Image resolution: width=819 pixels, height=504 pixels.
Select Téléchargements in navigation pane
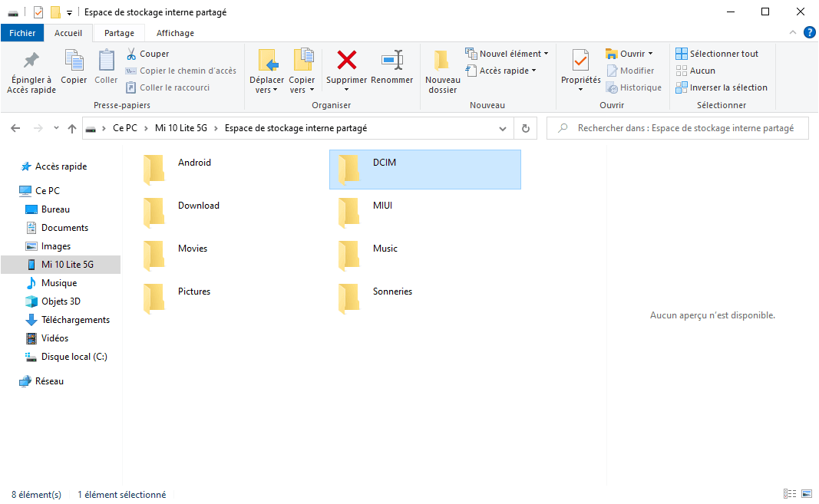[75, 320]
